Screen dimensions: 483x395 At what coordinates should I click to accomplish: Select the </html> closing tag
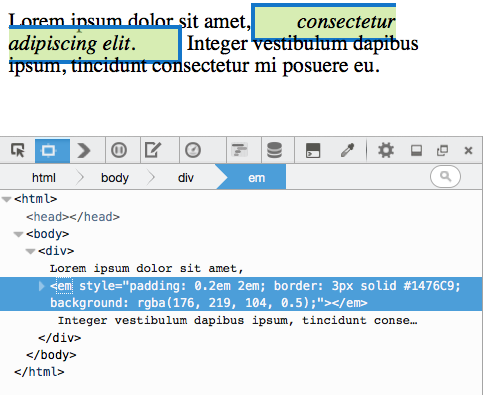[39, 372]
